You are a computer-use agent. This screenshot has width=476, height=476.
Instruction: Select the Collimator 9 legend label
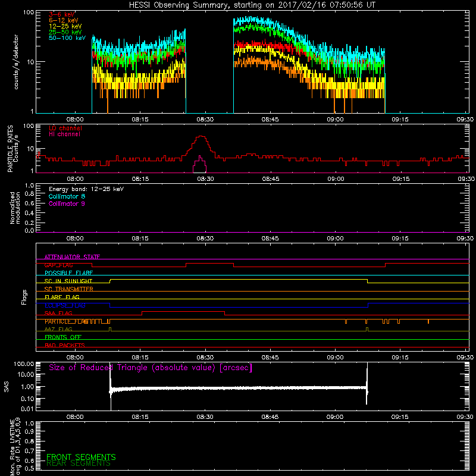(67, 203)
